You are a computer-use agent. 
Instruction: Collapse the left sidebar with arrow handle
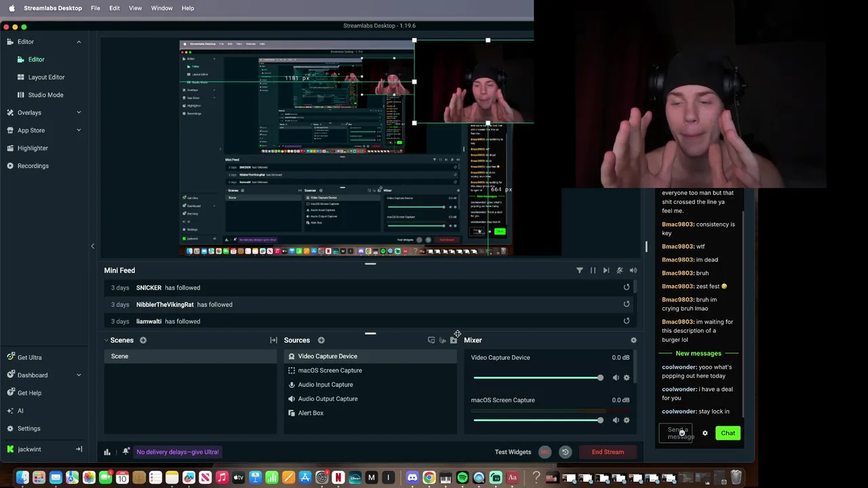click(x=93, y=246)
